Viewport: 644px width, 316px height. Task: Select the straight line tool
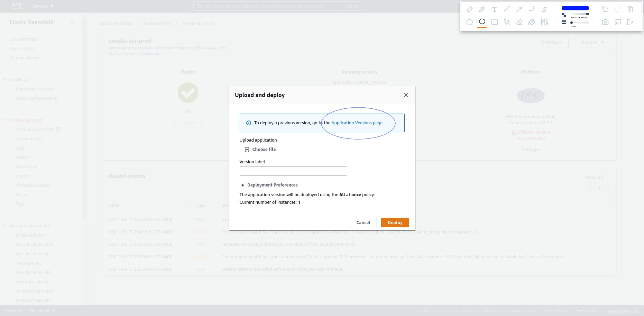point(507,9)
